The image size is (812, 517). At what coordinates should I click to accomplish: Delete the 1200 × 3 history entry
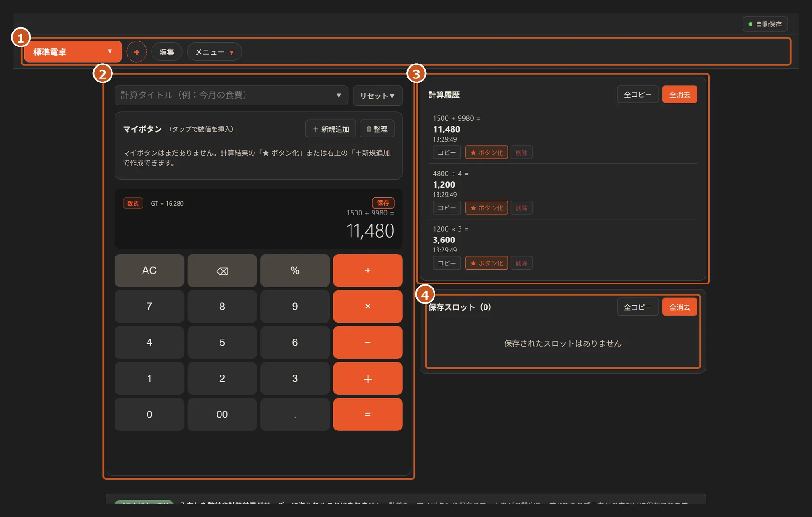click(521, 263)
